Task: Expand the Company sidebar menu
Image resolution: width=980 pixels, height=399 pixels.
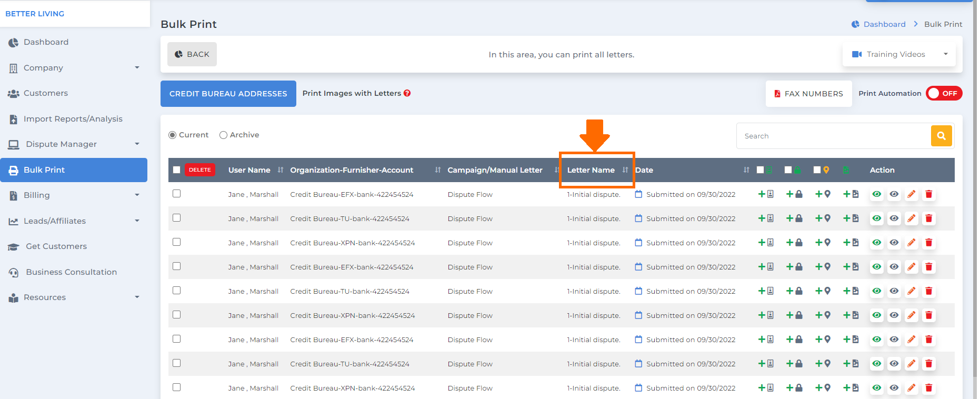Action: pos(74,68)
